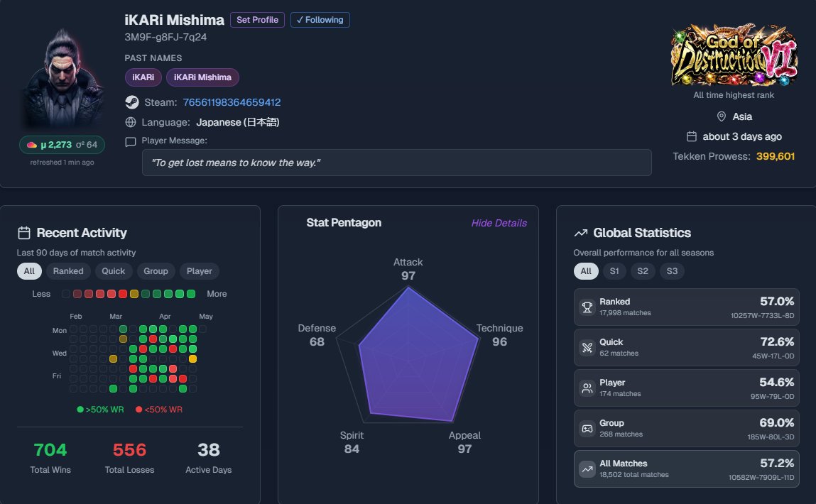This screenshot has width=816, height=504.
Task: Click the All Matches trend icon
Action: (x=587, y=469)
